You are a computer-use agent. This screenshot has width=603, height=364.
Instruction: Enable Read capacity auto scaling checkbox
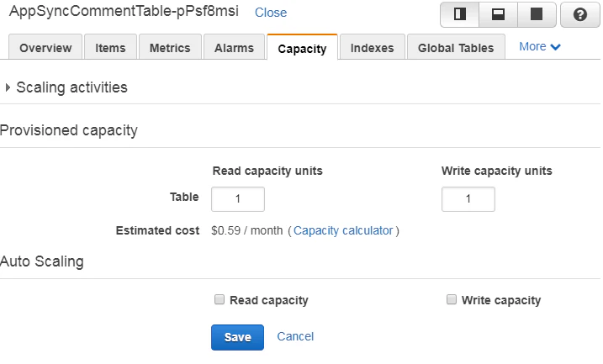point(220,299)
